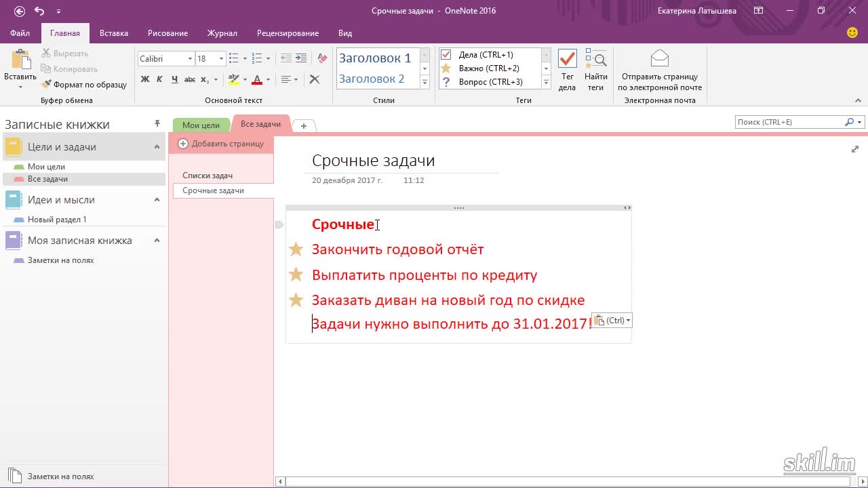Click star tag beside Закончить годовой отчёт

(296, 249)
